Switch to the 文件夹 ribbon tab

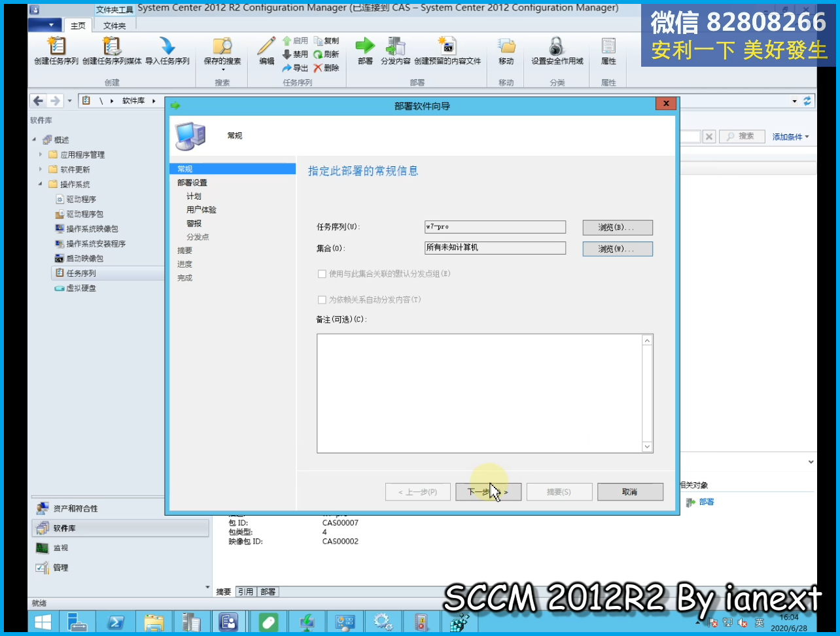click(x=114, y=26)
